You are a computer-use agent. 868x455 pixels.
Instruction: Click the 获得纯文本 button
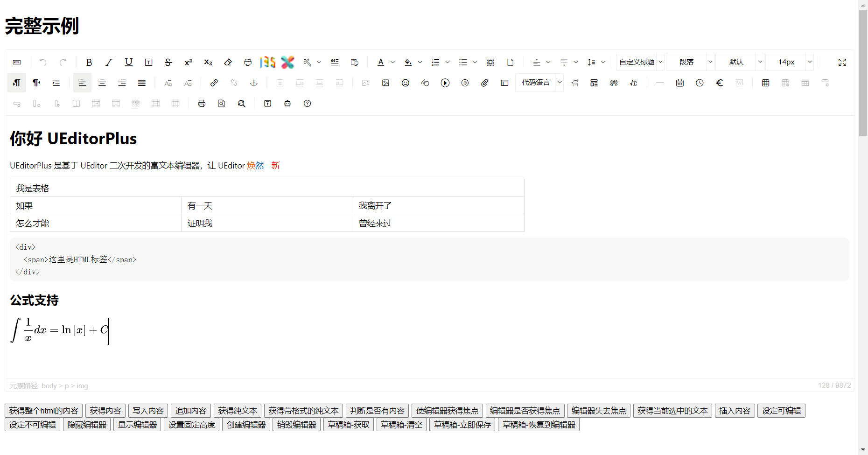click(238, 411)
